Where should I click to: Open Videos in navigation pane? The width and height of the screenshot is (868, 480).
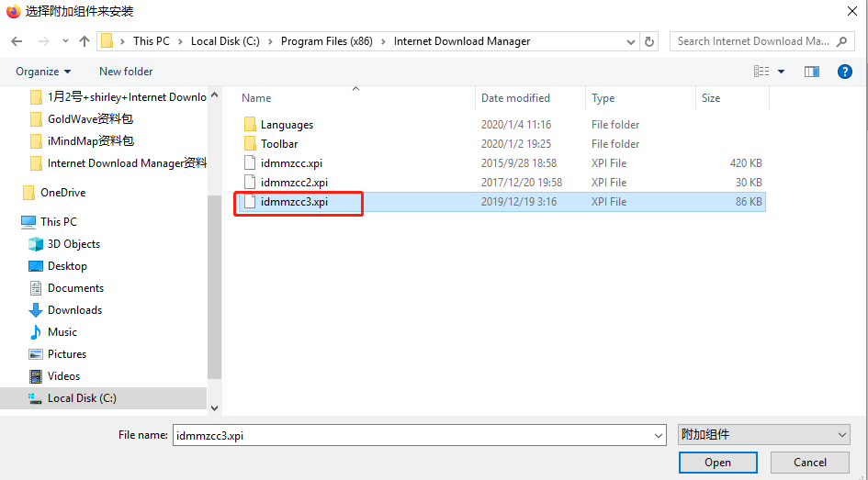[54, 376]
